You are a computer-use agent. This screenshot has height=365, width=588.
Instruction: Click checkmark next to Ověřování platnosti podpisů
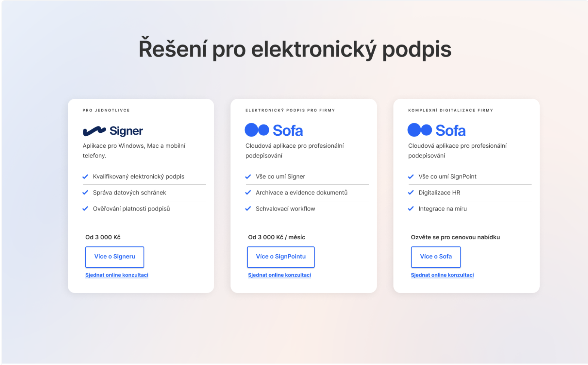tap(85, 209)
